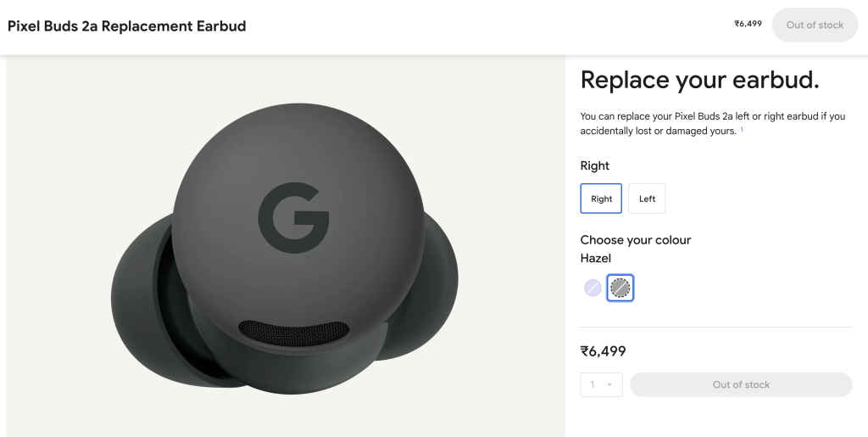
Task: Click the Google G logo on the earbud
Action: click(x=292, y=216)
